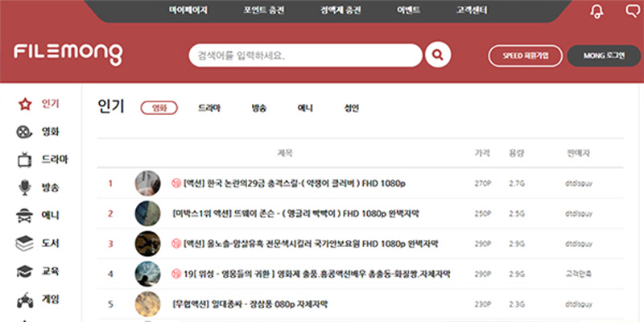Click the FILEMONG logo
The height and width of the screenshot is (322, 644).
68,54
